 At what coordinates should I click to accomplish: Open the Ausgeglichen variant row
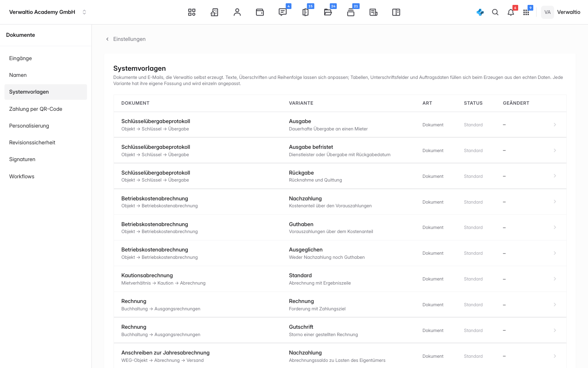pos(340,253)
